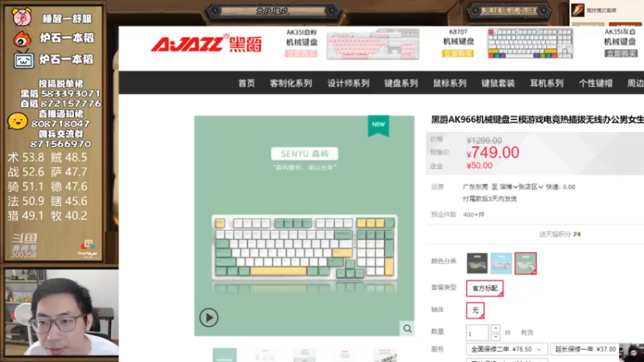Screen dimensions: 644x362
Task: Click the main SENYU keyboard product image
Action: (304, 226)
